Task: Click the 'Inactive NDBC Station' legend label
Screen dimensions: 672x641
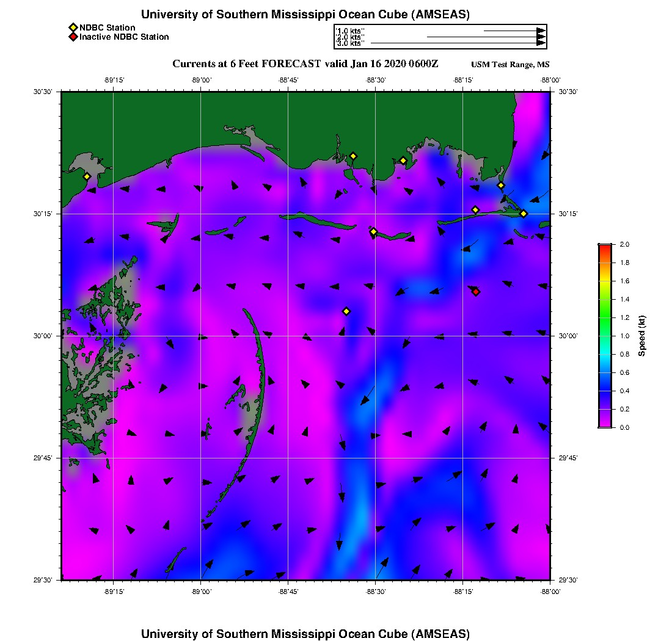Action: pyautogui.click(x=124, y=37)
